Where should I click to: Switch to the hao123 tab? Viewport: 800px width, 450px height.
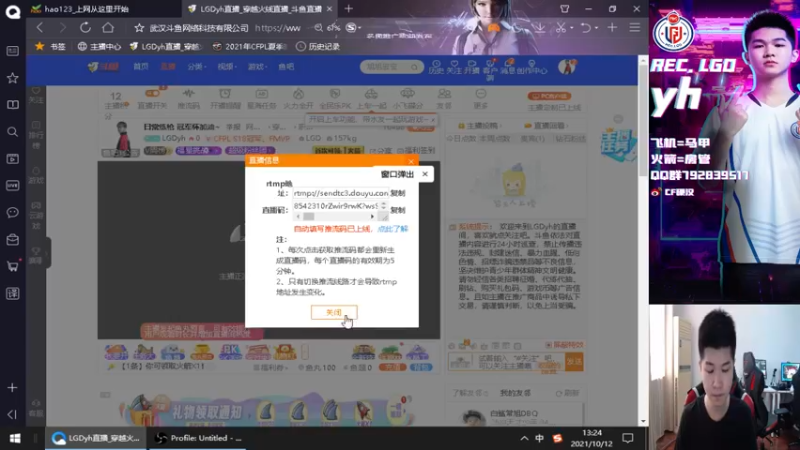(104, 9)
